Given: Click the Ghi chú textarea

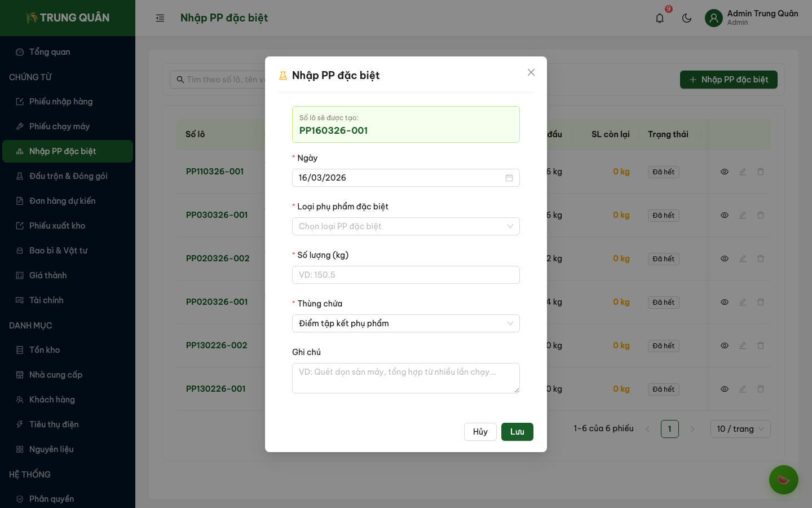Looking at the screenshot, I should point(405,378).
